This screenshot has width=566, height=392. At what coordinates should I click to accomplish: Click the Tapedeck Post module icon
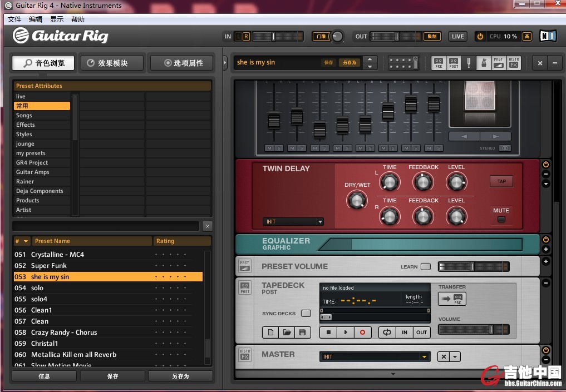245,288
